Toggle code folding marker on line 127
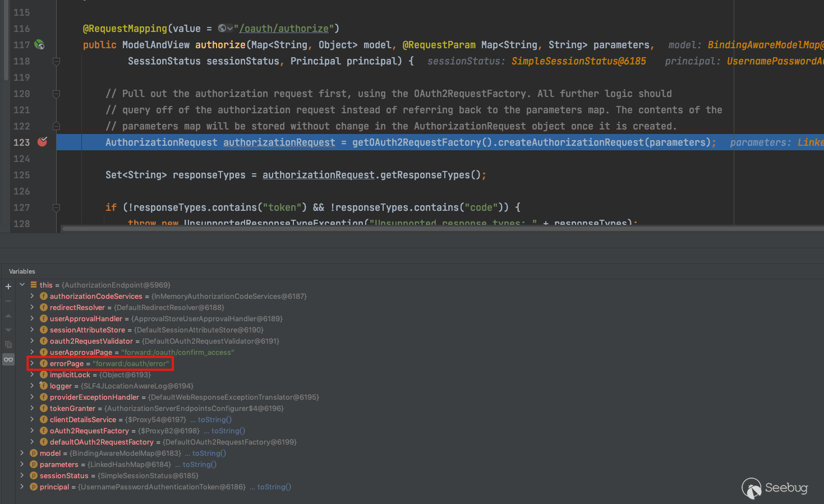This screenshot has width=824, height=504. click(x=56, y=207)
